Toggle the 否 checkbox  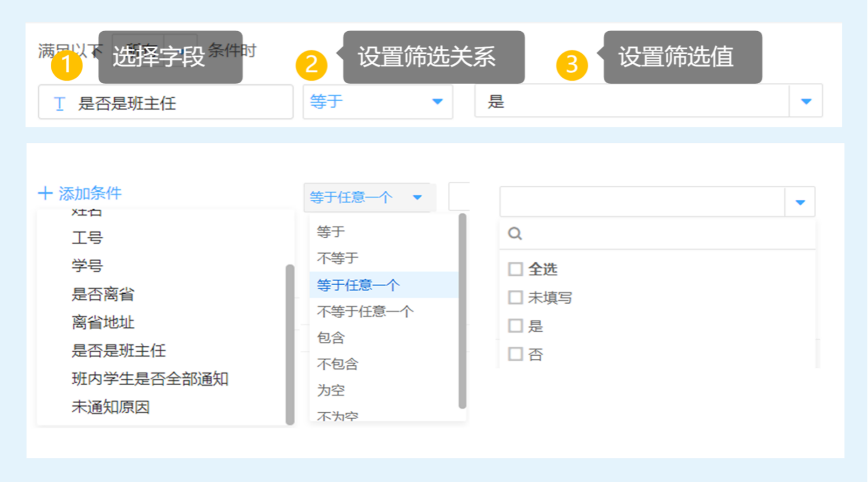click(515, 354)
